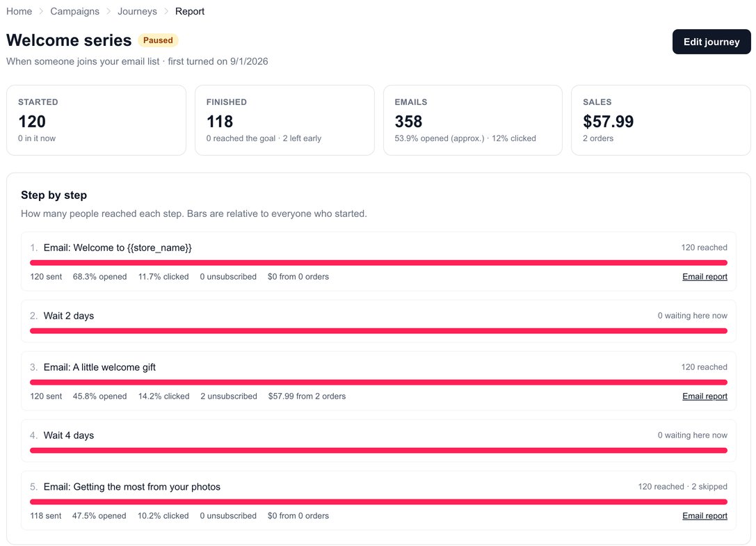
Task: Click '2 unsubscribed' in step 3
Action: pos(229,396)
